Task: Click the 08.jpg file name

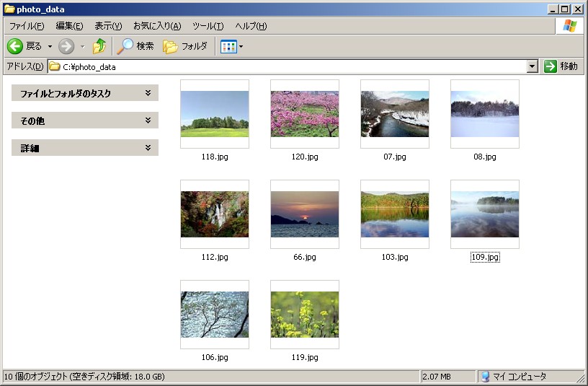Action: coord(484,157)
